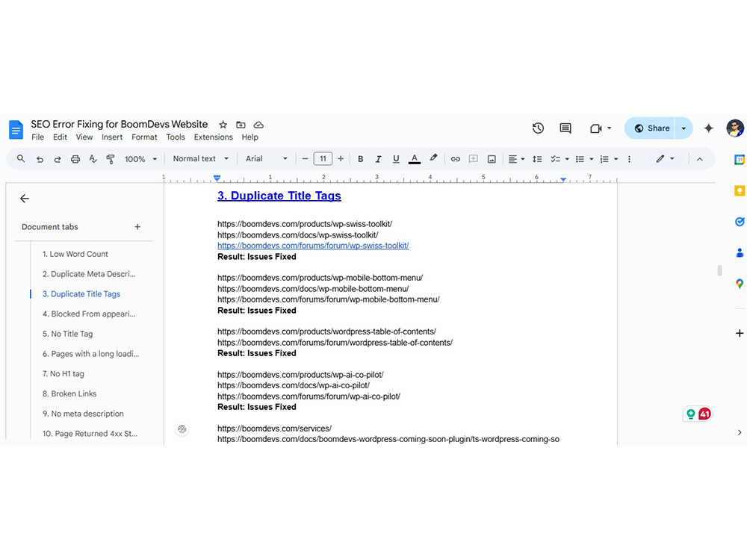Open the Arial font dropdown

point(267,158)
